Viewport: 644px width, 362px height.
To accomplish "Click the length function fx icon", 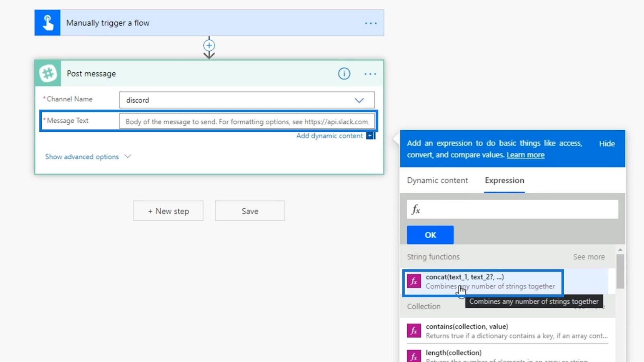I will coord(414,356).
